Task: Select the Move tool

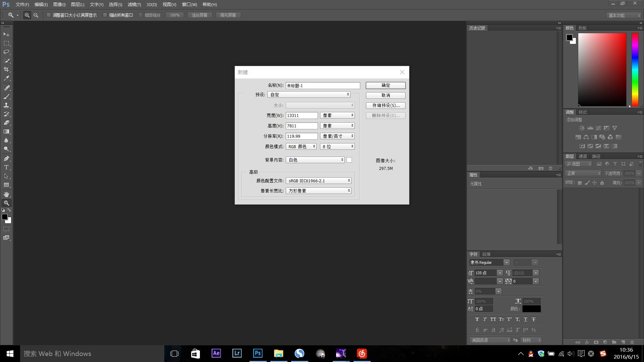Action: pos(6,35)
